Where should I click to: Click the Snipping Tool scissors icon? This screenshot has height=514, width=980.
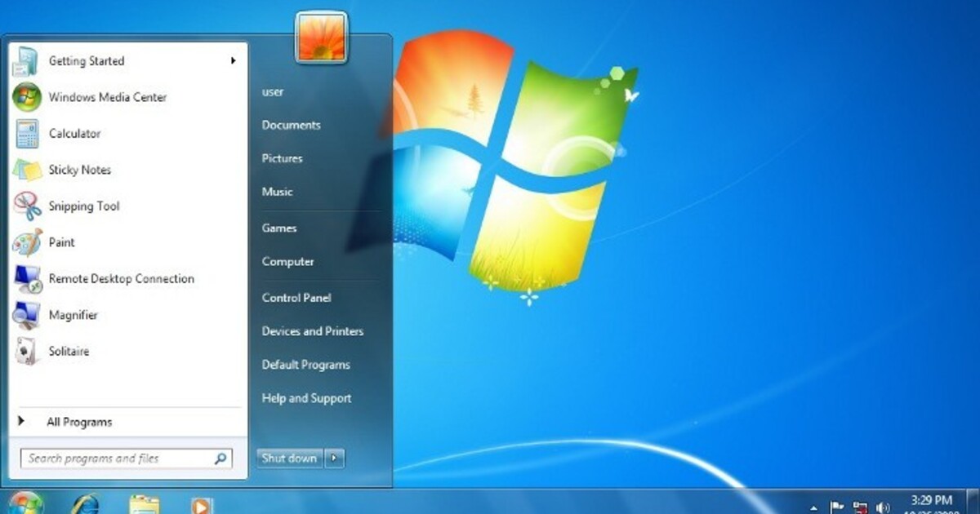point(26,206)
